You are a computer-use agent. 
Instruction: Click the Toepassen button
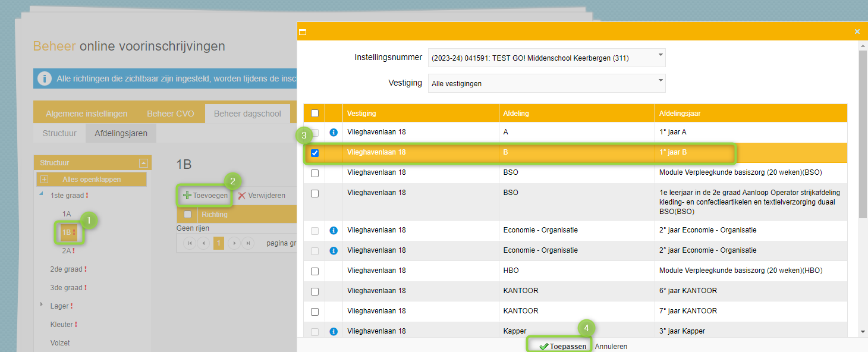pyautogui.click(x=561, y=347)
